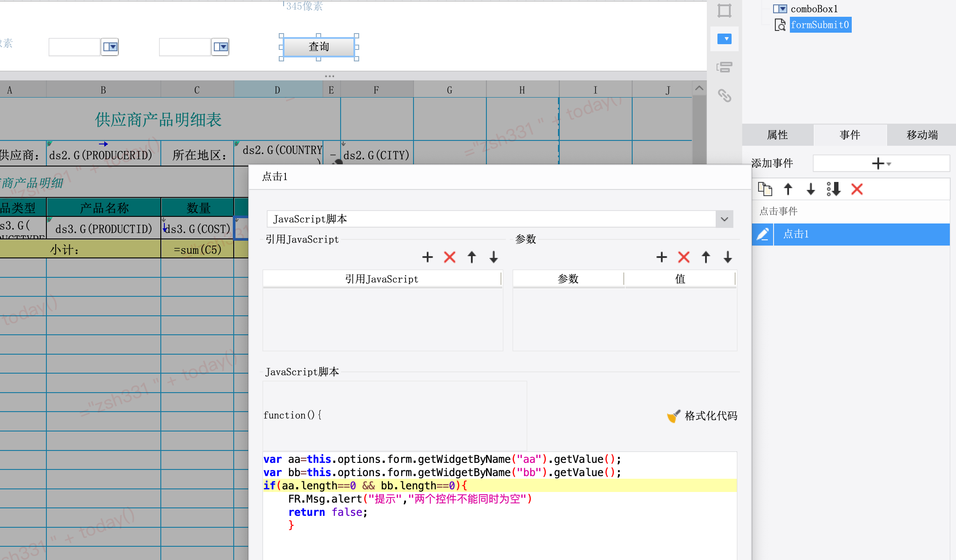The width and height of the screenshot is (956, 560).
Task: Click the first combo box input field
Action: point(75,47)
